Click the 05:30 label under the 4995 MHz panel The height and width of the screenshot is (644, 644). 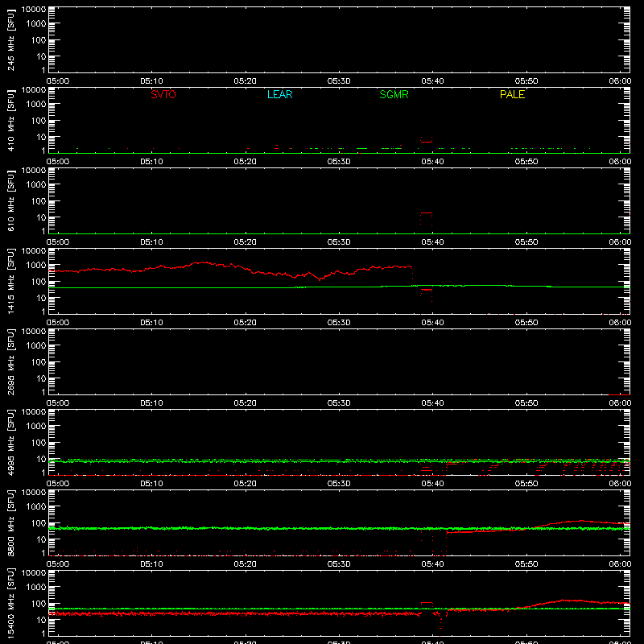pyautogui.click(x=339, y=484)
